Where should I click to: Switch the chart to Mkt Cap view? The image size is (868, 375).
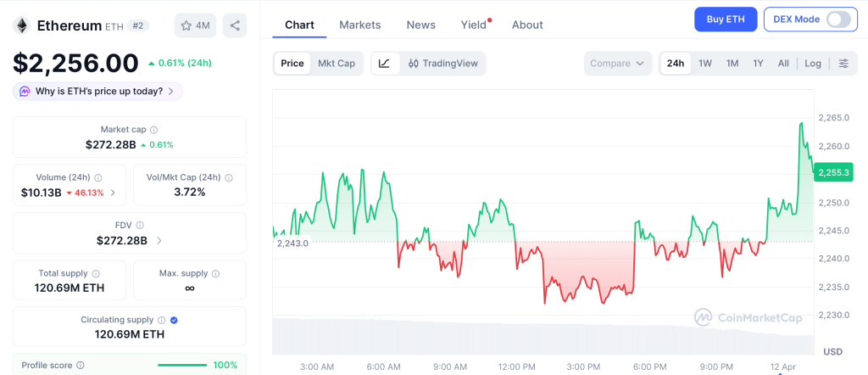[337, 63]
